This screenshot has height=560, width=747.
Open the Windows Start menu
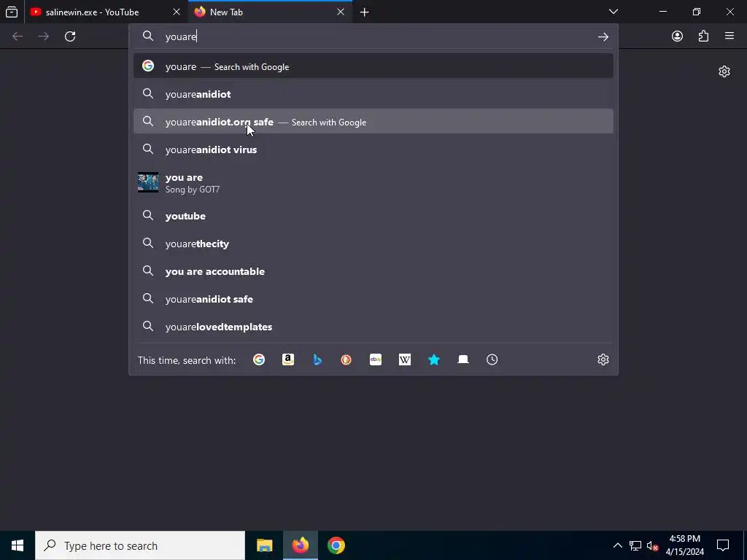(18, 545)
